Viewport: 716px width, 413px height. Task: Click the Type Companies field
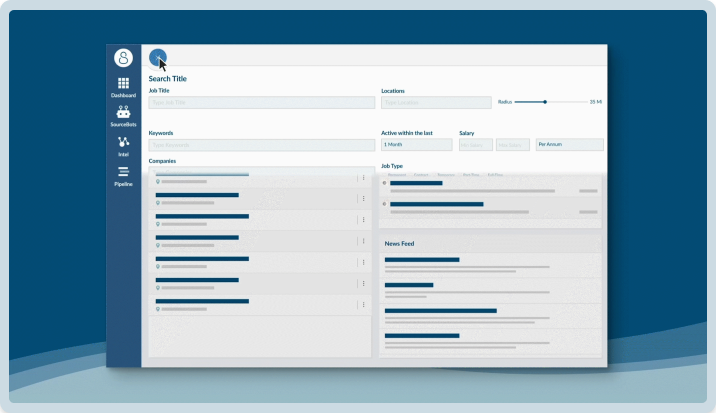(x=262, y=171)
